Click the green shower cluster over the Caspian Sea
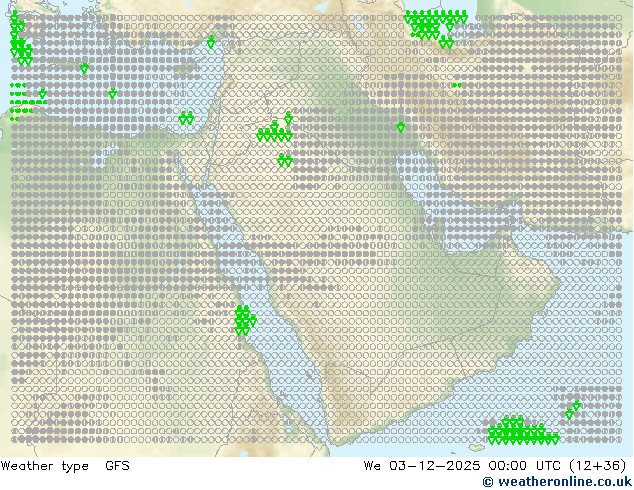Viewport: 634px width, 490px height. (435, 29)
